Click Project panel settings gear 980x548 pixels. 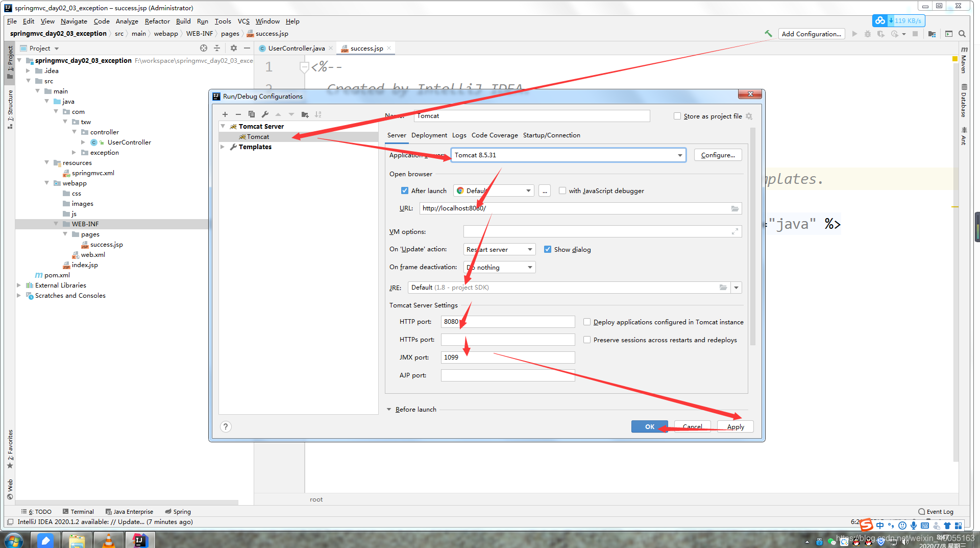click(234, 48)
